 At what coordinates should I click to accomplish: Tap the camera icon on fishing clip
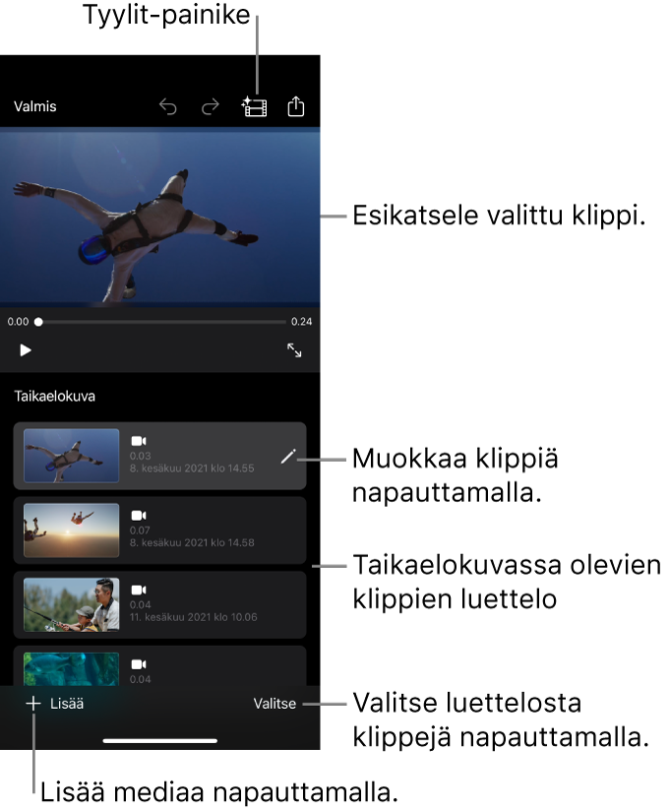[x=139, y=591]
